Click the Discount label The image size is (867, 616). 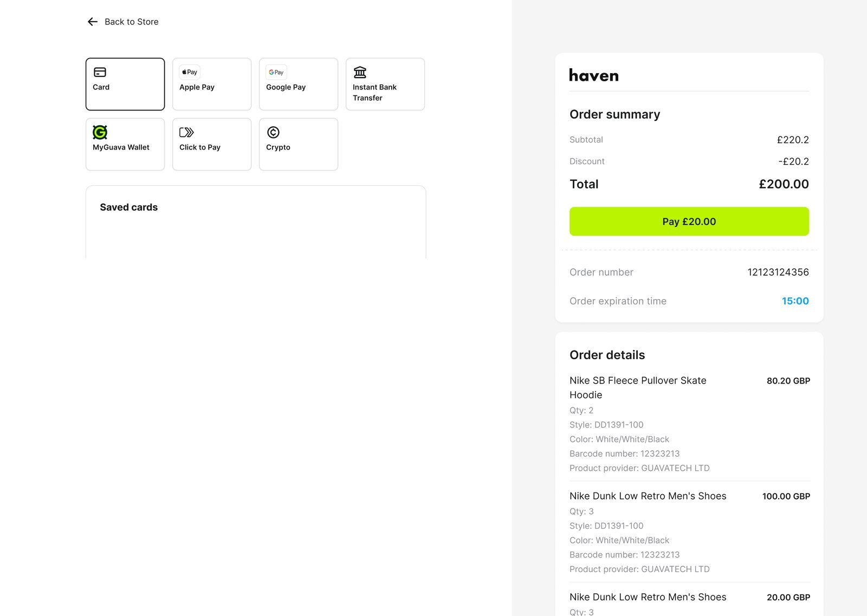click(587, 161)
